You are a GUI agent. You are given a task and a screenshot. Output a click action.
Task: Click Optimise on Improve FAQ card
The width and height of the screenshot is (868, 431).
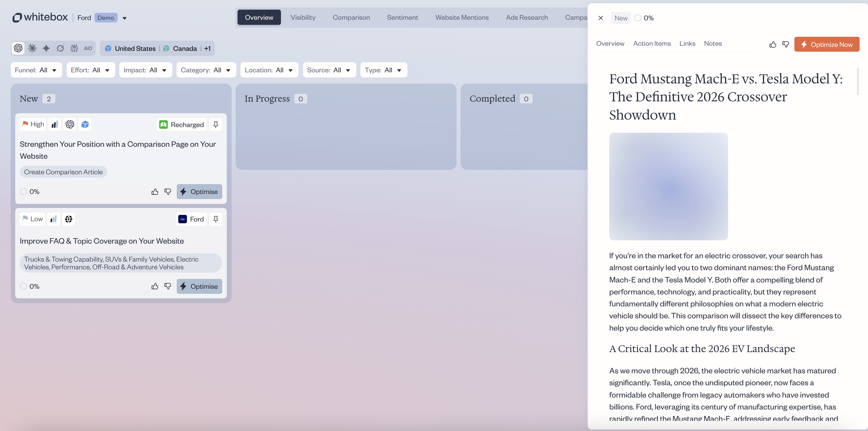coord(199,286)
